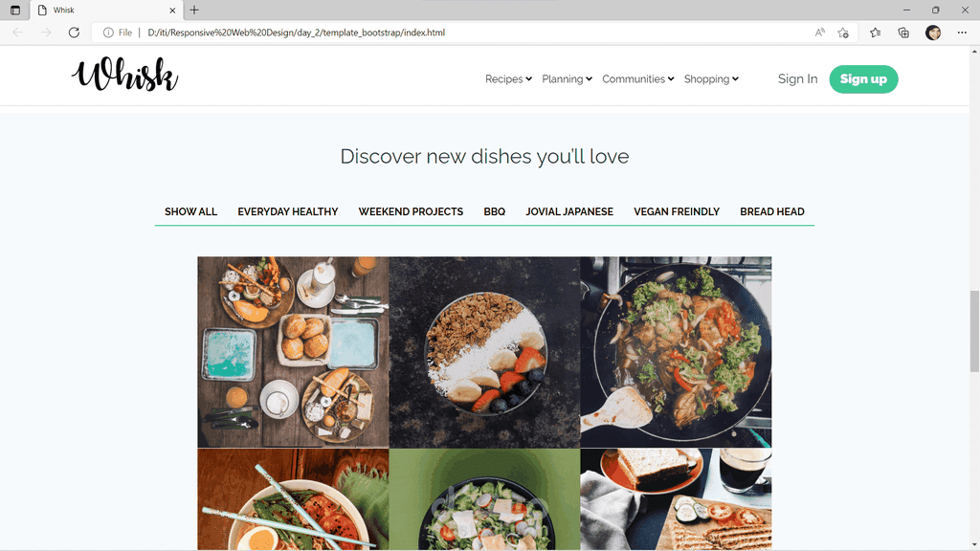Expand the Recipes dropdown menu
This screenshot has width=980, height=551.
coord(508,78)
